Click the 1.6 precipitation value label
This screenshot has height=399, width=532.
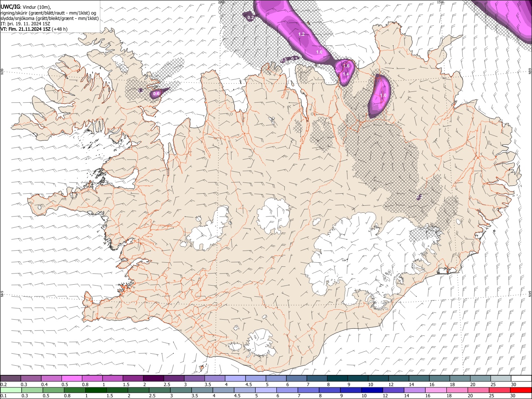coord(346,66)
